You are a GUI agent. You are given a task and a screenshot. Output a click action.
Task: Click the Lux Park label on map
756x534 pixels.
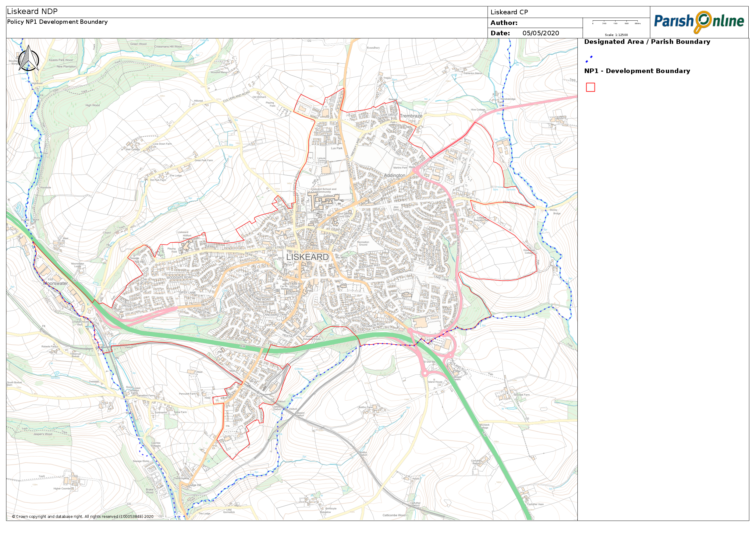tap(336, 148)
